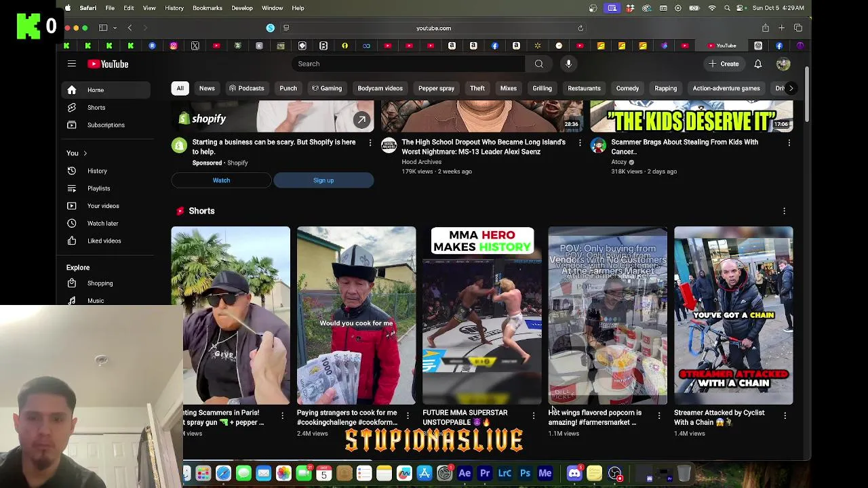The width and height of the screenshot is (868, 488).
Task: Select Action-adventure games chip
Action: click(726, 88)
